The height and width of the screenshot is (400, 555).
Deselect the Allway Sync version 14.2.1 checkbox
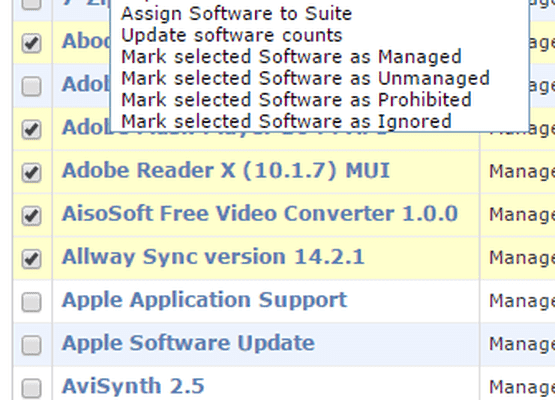point(32,259)
